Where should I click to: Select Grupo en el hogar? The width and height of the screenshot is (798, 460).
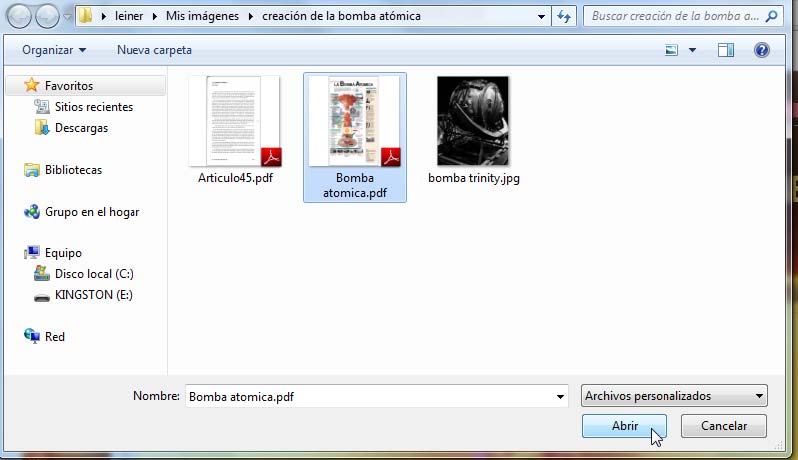point(91,212)
